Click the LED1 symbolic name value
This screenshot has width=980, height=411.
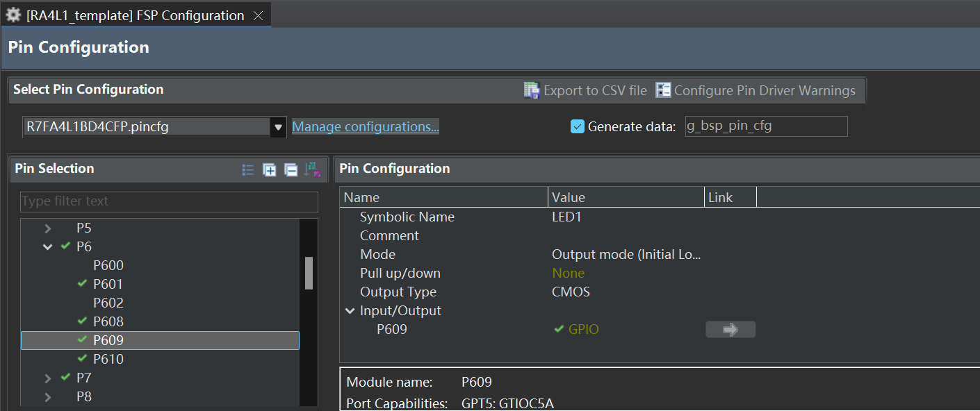tap(566, 217)
